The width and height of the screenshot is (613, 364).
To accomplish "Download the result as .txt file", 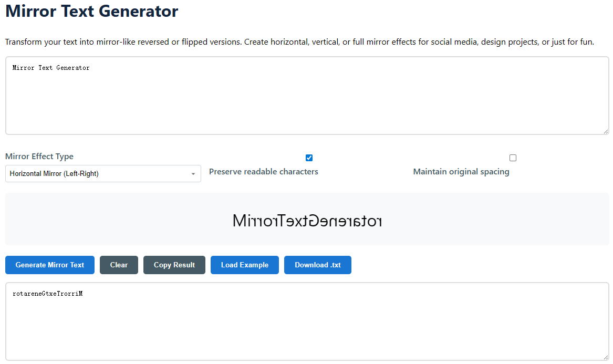I will pyautogui.click(x=317, y=265).
